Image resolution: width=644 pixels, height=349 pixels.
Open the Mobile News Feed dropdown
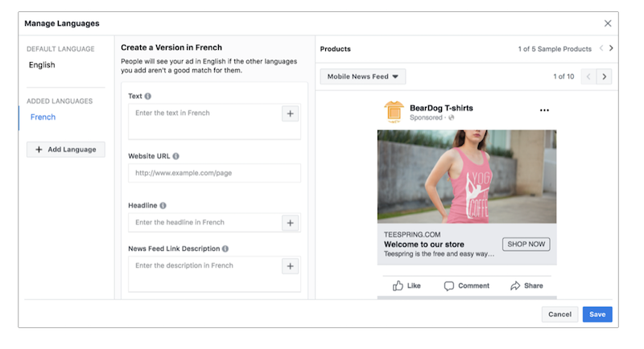(x=363, y=77)
